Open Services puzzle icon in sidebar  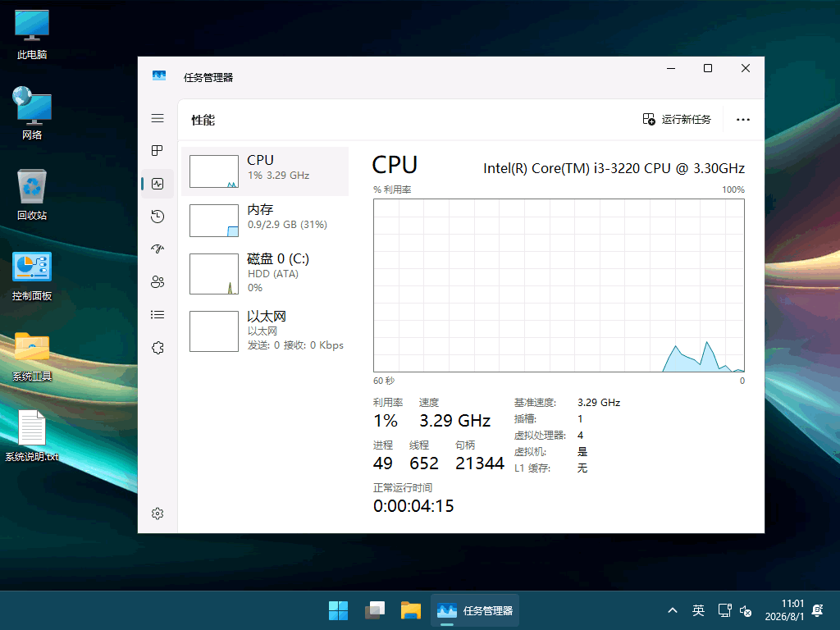pyautogui.click(x=157, y=348)
